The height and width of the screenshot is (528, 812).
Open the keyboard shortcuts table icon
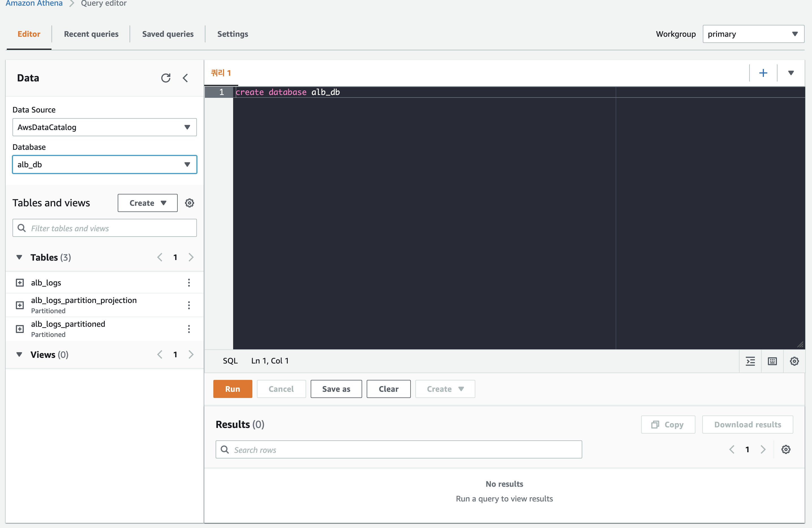click(772, 361)
